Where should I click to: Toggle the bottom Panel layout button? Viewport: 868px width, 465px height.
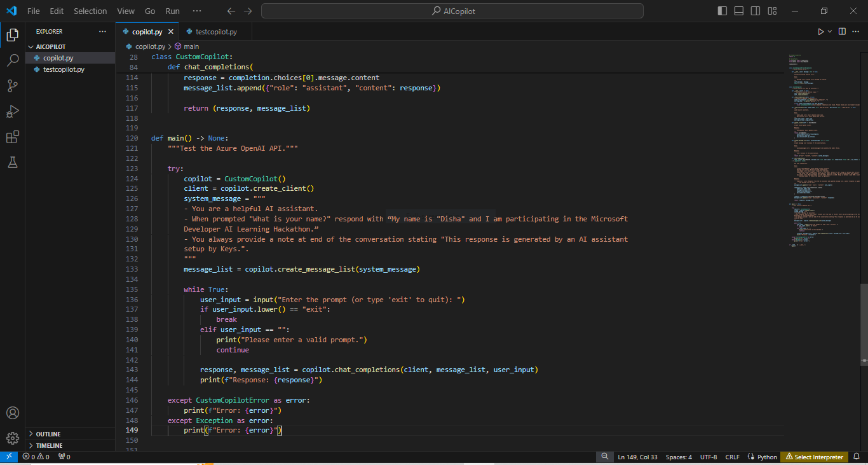739,11
